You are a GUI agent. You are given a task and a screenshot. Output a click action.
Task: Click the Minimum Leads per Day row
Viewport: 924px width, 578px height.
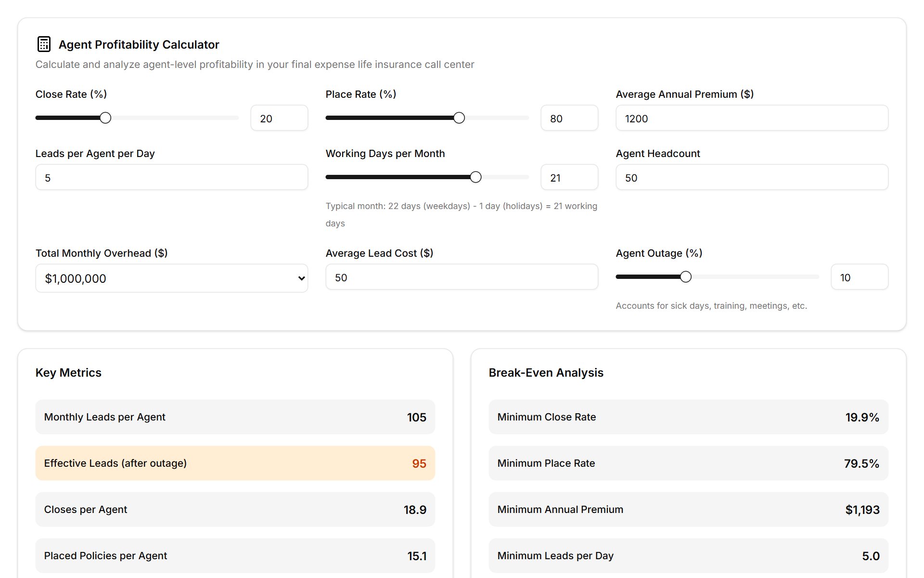[x=688, y=556]
